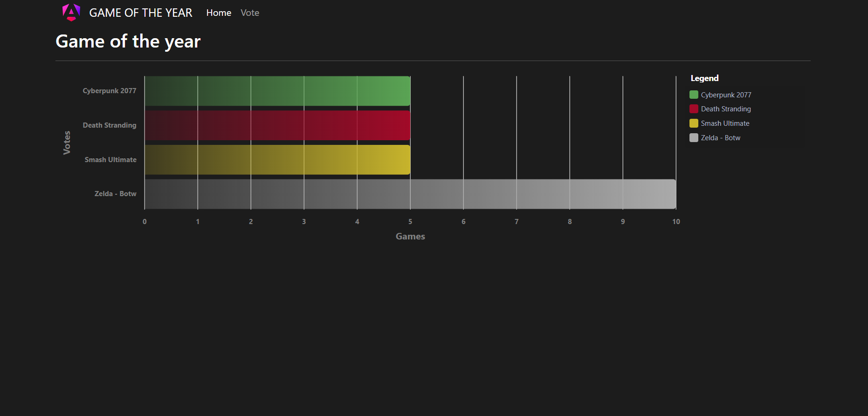Click the x-axis tick label 5
Image resolution: width=868 pixels, height=416 pixels.
[410, 222]
